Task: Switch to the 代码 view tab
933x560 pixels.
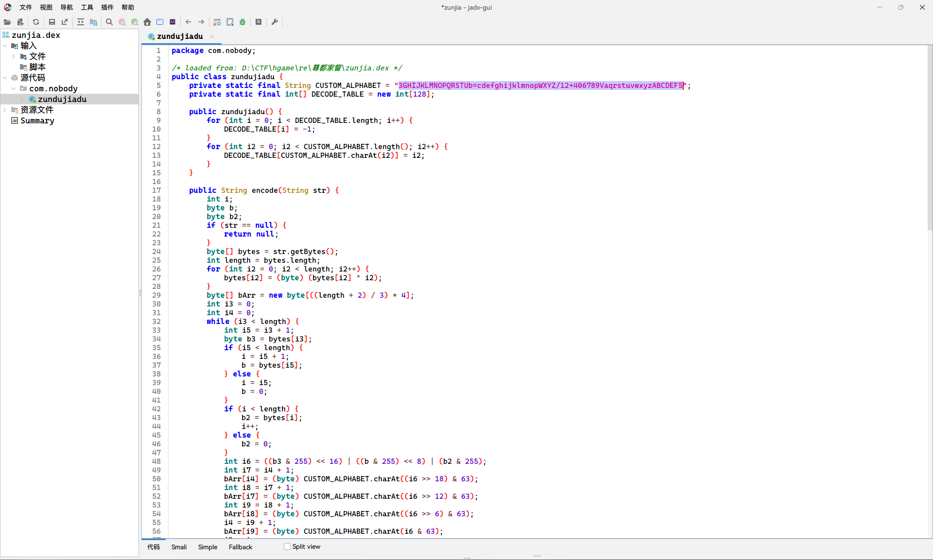Action: (x=154, y=547)
